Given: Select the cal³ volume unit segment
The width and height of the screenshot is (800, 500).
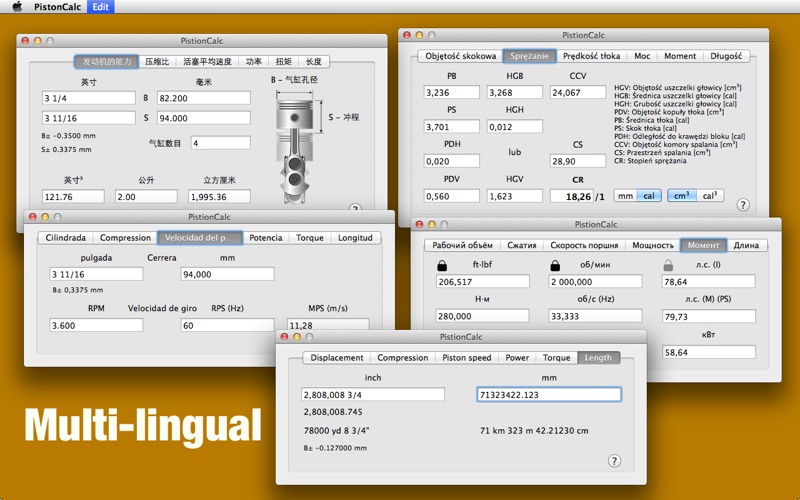Looking at the screenshot, I should 710,196.
